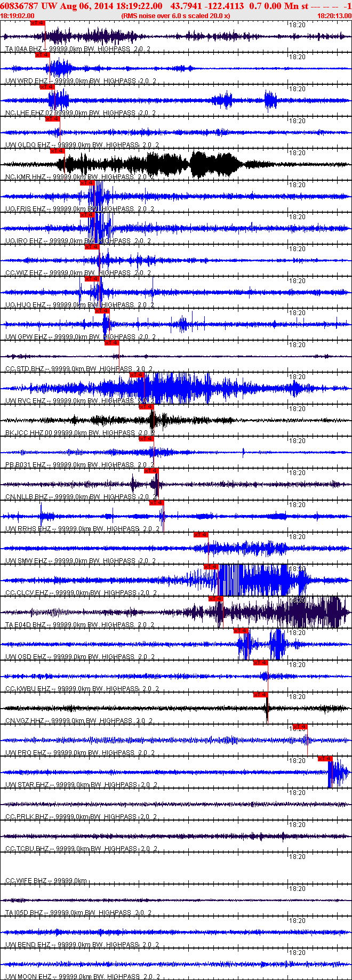Click the red pick flag on UW RRHS trace
This screenshot has width=352, height=980.
coord(156,503)
